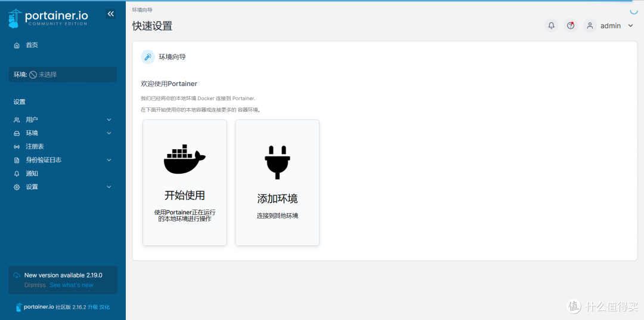Click the Docker whale icon
644x320 pixels.
(184, 159)
